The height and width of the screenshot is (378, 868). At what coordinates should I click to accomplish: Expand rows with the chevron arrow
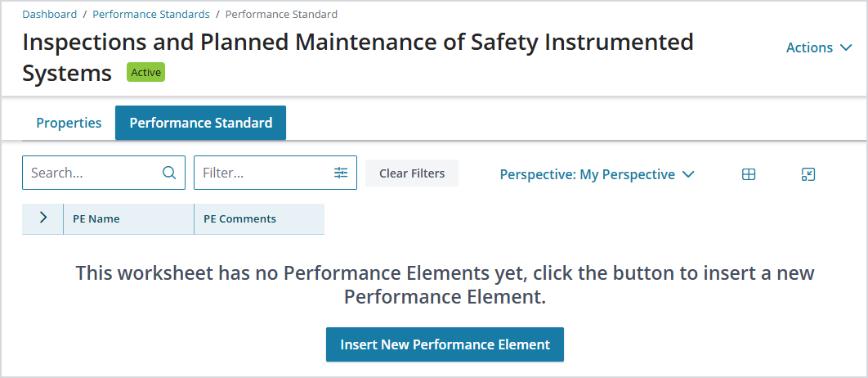click(43, 218)
